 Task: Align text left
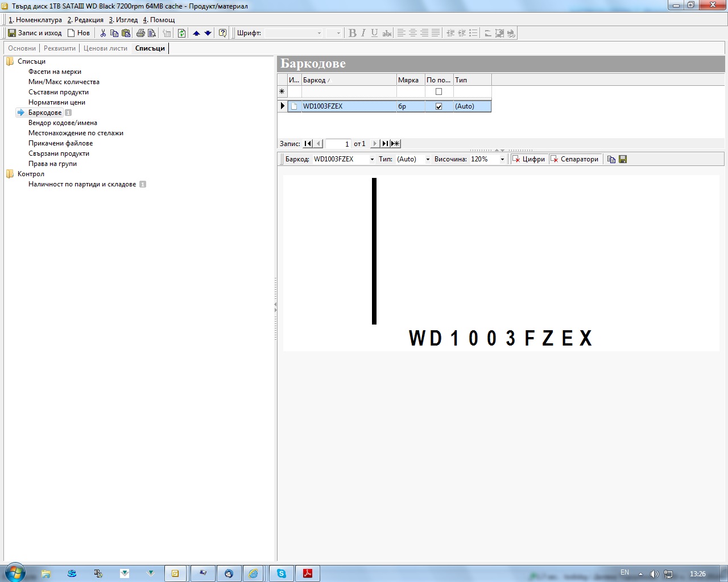point(401,33)
